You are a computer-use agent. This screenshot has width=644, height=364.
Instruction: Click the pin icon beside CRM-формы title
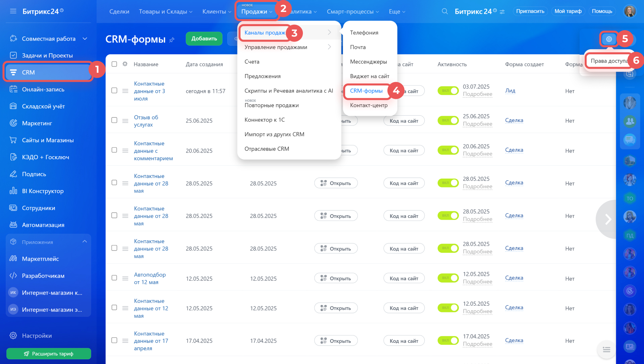[172, 40]
